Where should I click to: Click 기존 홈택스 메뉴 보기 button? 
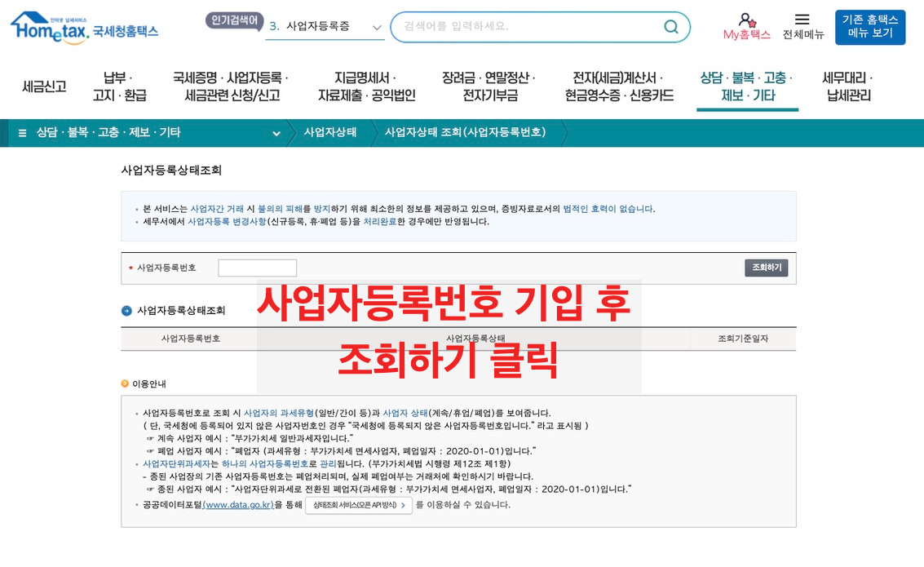(870, 27)
